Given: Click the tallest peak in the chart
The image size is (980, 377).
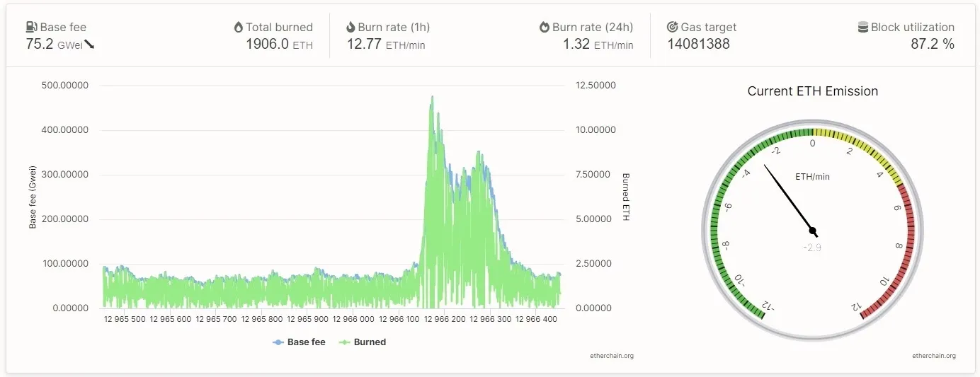Looking at the screenshot, I should (432, 98).
